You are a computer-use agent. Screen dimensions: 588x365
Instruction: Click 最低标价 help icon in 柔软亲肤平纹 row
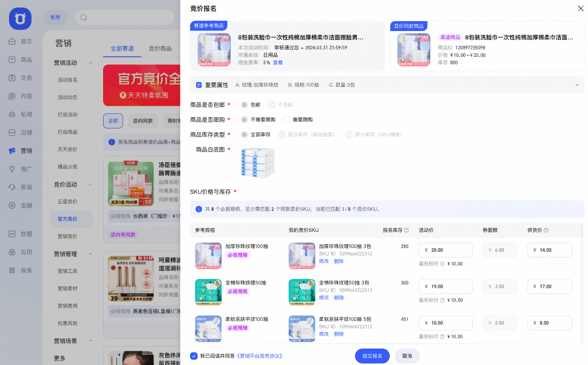442,337
